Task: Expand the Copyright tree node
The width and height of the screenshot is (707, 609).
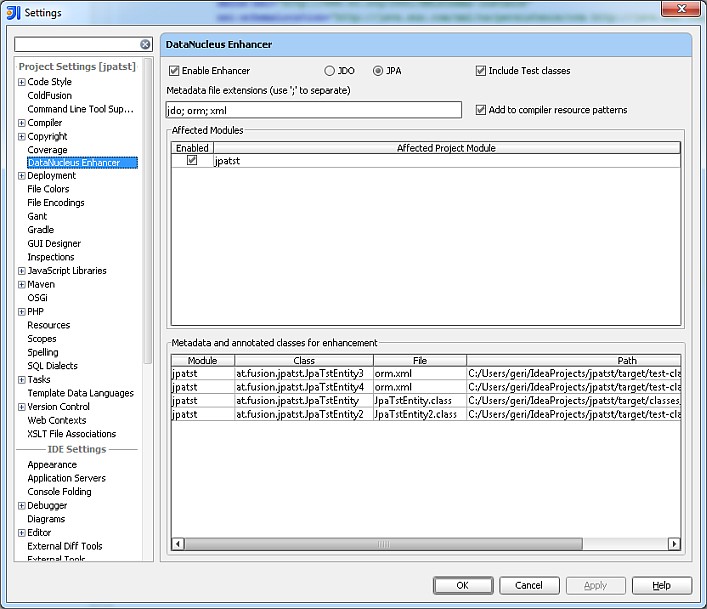Action: click(21, 137)
